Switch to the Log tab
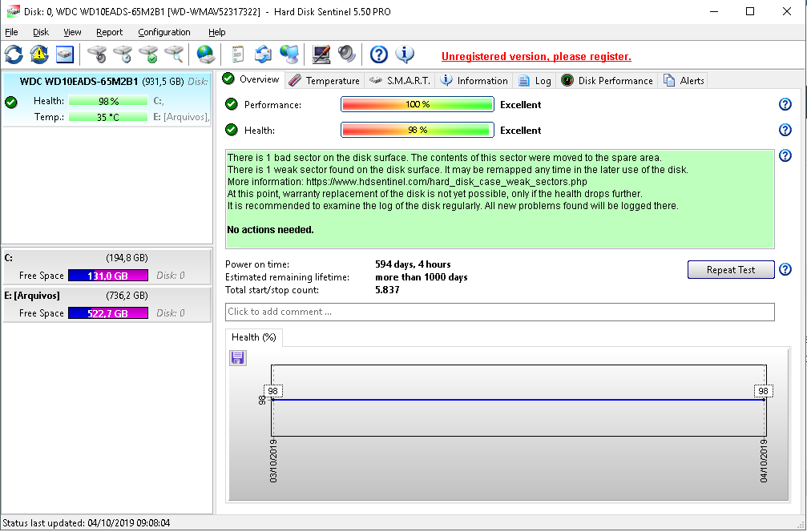The image size is (807, 532). (535, 81)
